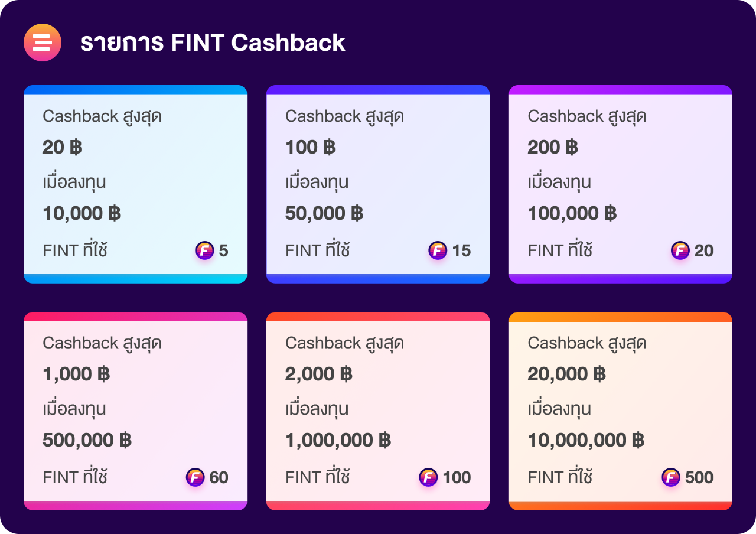Image resolution: width=756 pixels, height=534 pixels.
Task: Select the 20,000 ฿ cashback card
Action: [x=620, y=411]
